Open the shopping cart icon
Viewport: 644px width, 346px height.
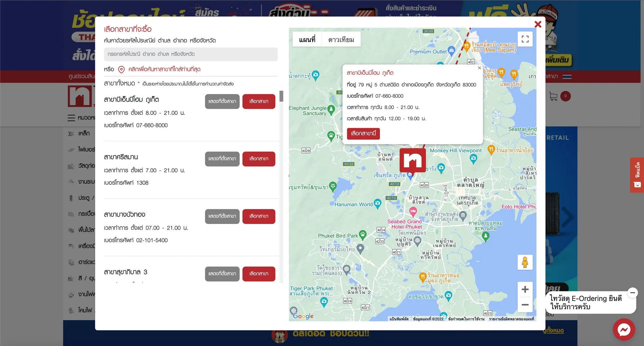[553, 96]
